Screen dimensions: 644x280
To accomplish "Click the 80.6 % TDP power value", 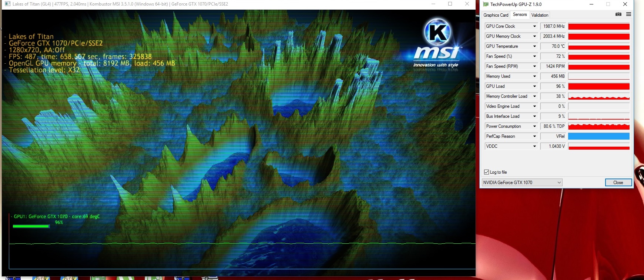I will [x=553, y=126].
